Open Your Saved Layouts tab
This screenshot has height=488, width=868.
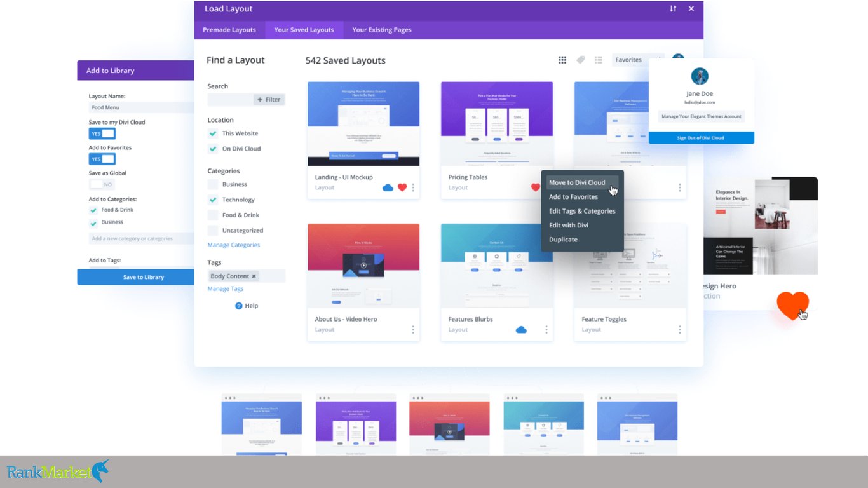pyautogui.click(x=304, y=30)
